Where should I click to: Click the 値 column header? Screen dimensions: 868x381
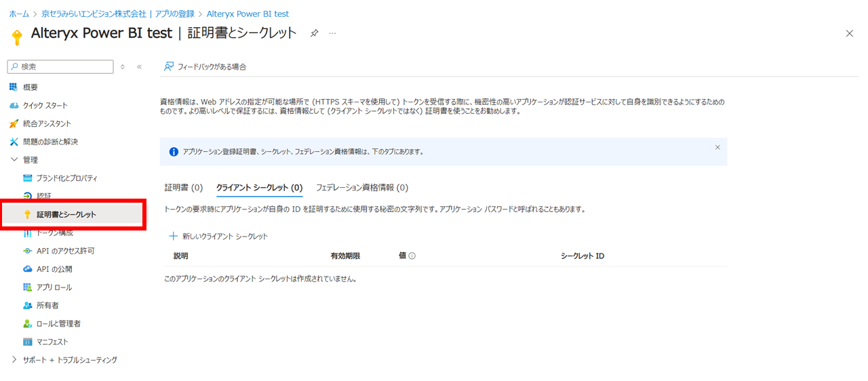[x=402, y=256]
